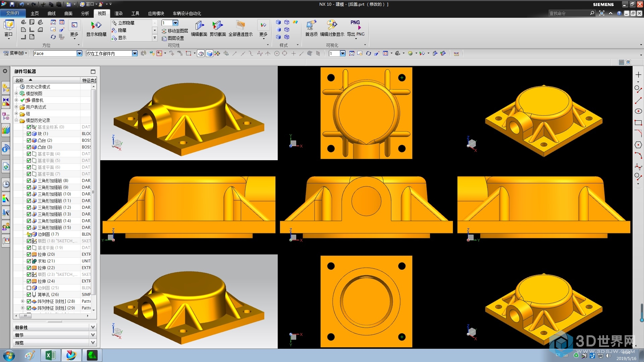
Task: Select the Line sketch tool
Action: click(x=638, y=100)
